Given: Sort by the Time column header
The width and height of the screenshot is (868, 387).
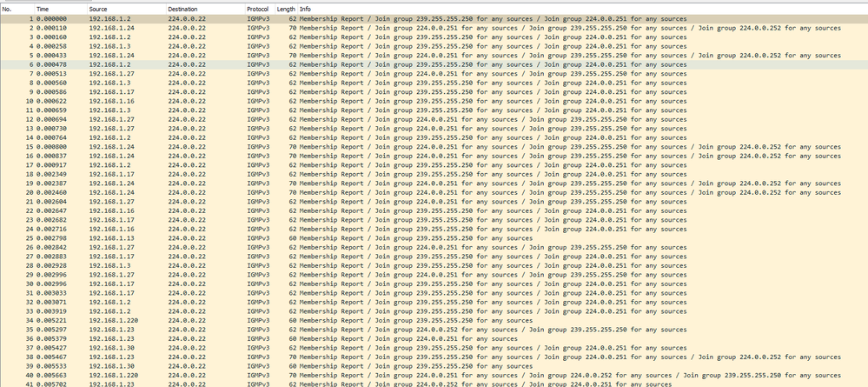Looking at the screenshot, I should pyautogui.click(x=60, y=10).
